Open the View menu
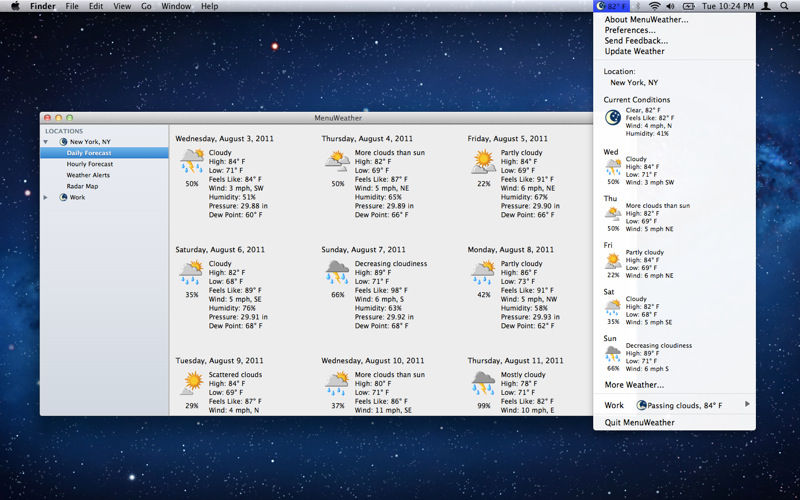Image resolution: width=800 pixels, height=500 pixels. pyautogui.click(x=122, y=6)
